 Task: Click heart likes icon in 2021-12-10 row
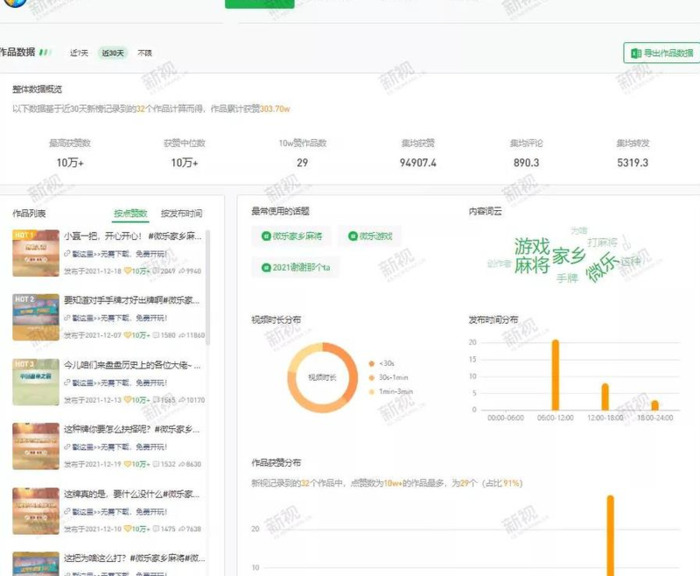[x=128, y=529]
